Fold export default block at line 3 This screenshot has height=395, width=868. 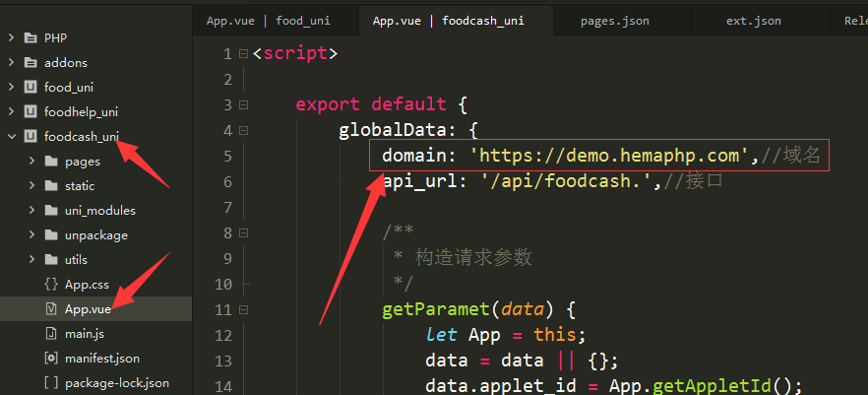point(243,104)
